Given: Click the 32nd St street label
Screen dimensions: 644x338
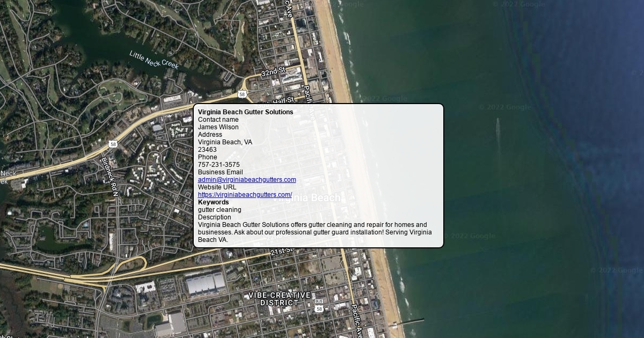Looking at the screenshot, I should tap(273, 72).
